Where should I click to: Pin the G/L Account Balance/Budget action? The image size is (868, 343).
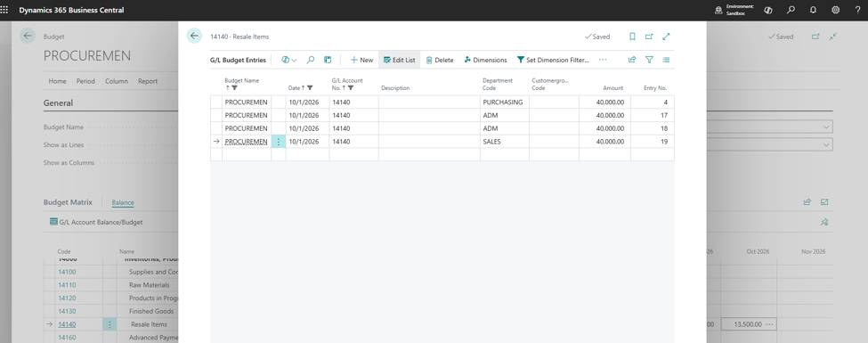pyautogui.click(x=824, y=222)
